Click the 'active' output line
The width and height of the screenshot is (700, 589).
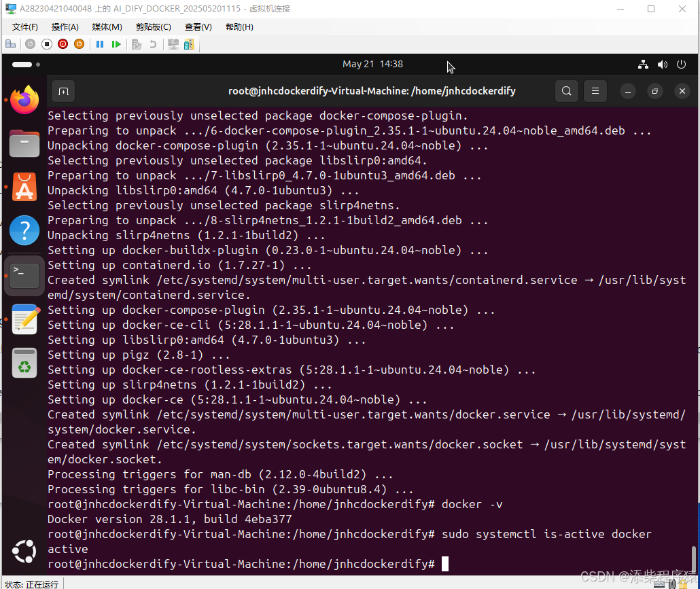click(68, 550)
